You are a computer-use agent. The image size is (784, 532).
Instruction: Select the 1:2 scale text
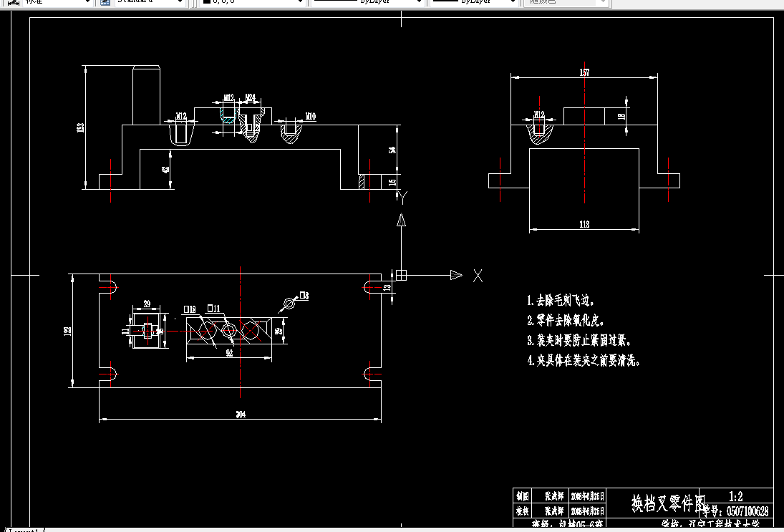[735, 496]
